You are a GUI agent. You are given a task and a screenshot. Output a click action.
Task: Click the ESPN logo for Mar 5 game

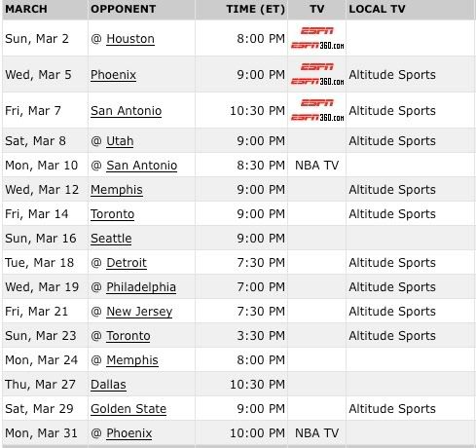coord(317,67)
